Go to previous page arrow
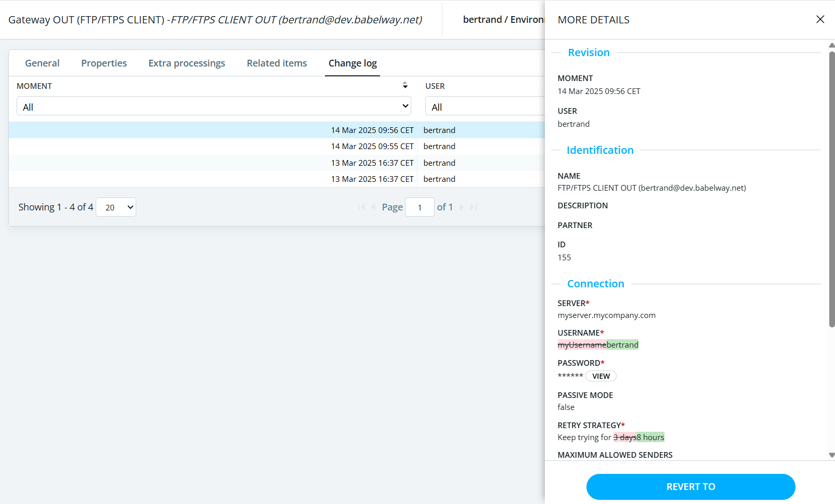The image size is (835, 504). tap(373, 207)
